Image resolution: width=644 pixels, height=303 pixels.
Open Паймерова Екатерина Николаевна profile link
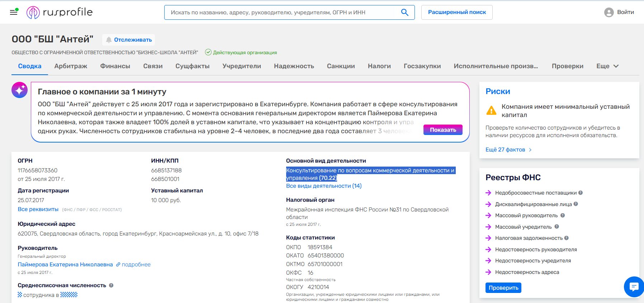65,265
